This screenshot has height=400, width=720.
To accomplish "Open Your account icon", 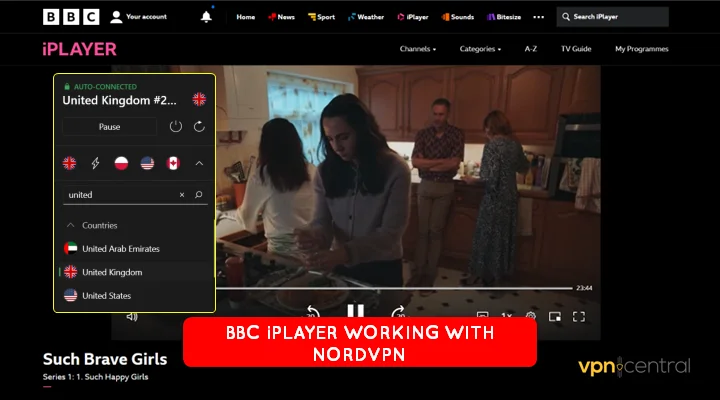I will pos(116,17).
